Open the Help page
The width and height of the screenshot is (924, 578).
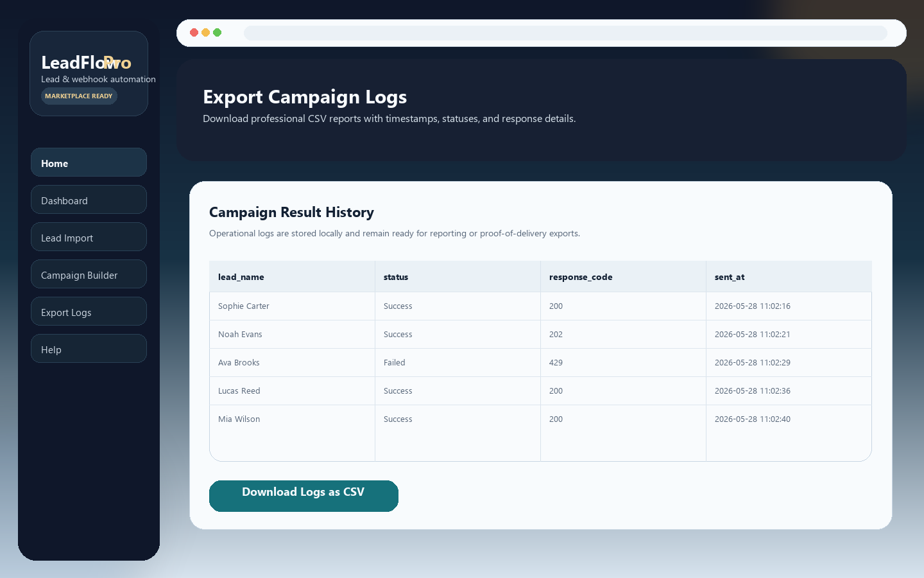[x=89, y=349]
